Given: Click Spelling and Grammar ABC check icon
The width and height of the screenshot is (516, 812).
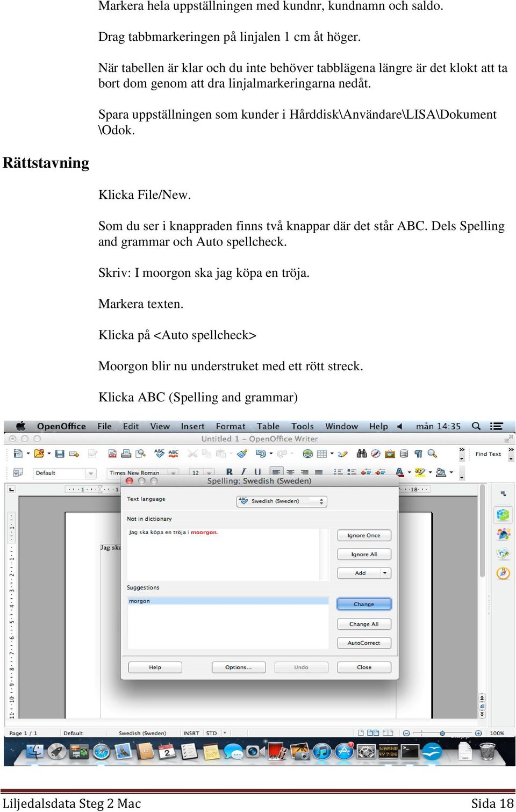Looking at the screenshot, I should [160, 454].
